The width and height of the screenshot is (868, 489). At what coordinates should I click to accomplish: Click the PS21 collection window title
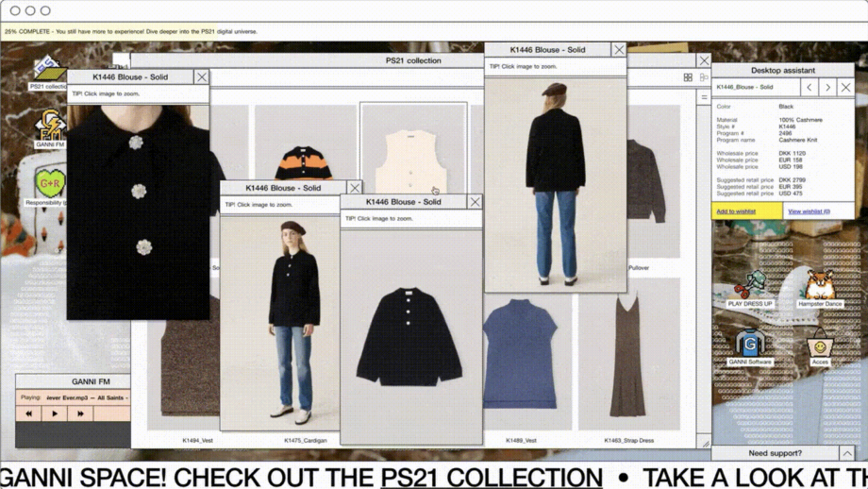413,61
